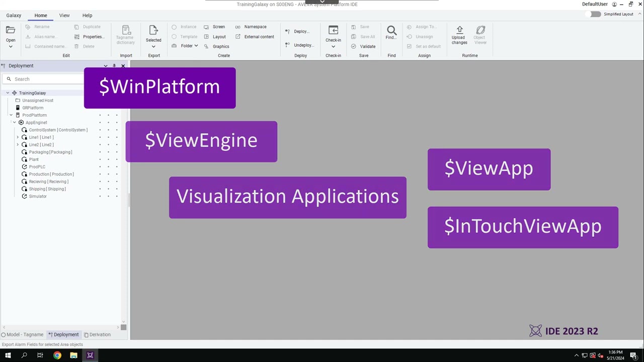Click the Check-in icon

pyautogui.click(x=333, y=30)
